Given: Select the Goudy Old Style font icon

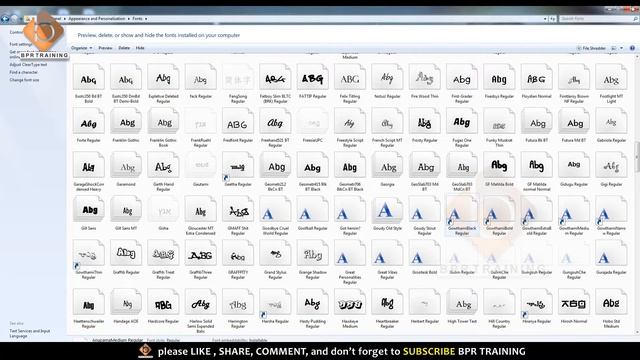Looking at the screenshot, I should (x=387, y=210).
